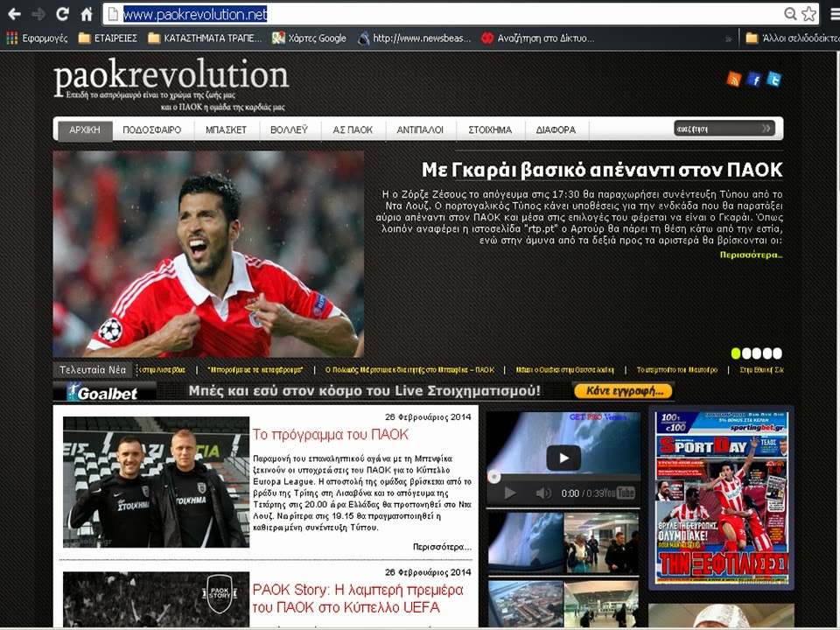Open the ΜΠΑΣΚΕΤ menu item
Screen dimensions: 840x630
(x=226, y=129)
